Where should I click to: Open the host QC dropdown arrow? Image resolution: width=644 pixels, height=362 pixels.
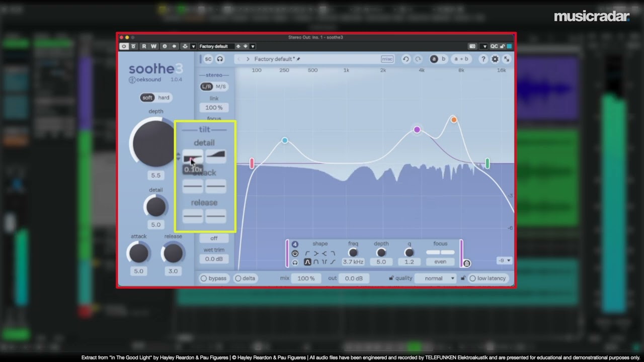484,46
